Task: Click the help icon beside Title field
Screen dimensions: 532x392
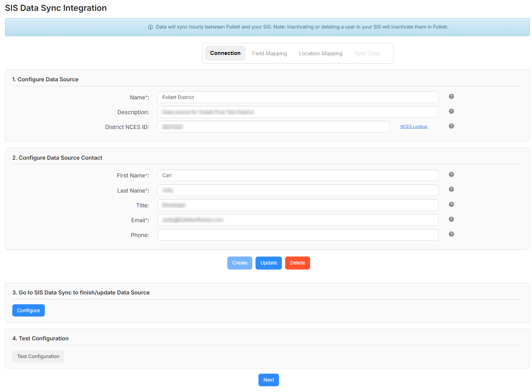Action: tap(451, 204)
